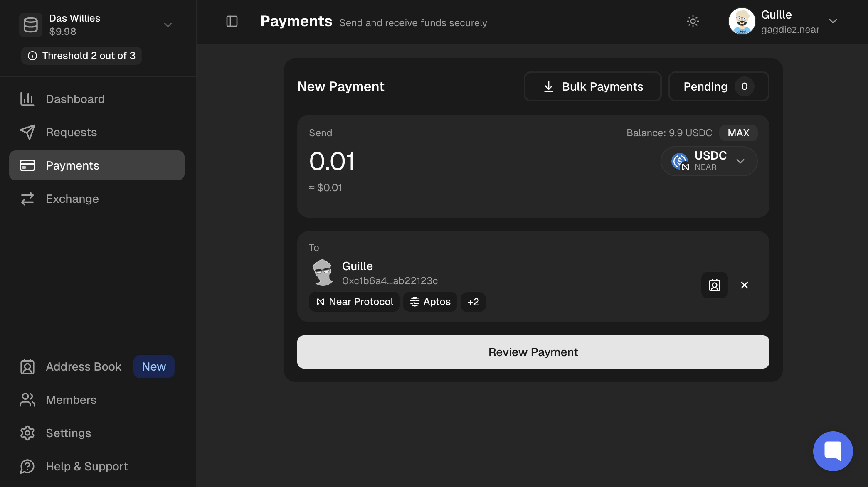This screenshot has height=487, width=868.
Task: Select the Requests section
Action: [x=71, y=132]
